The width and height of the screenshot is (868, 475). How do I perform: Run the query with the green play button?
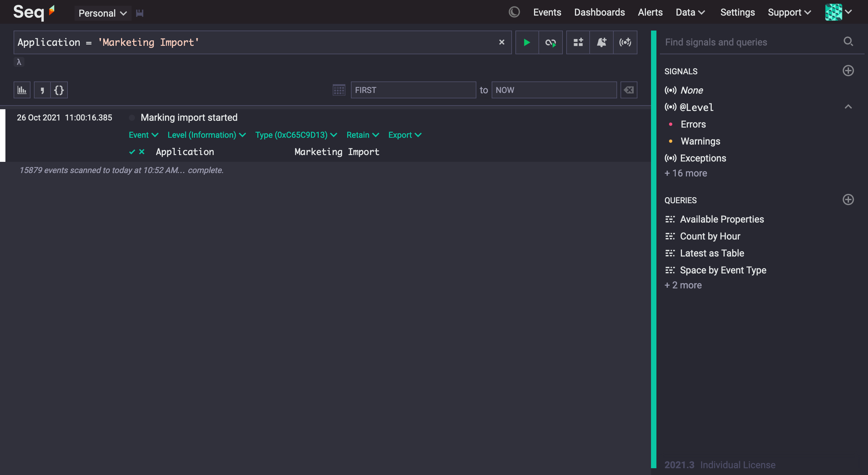tap(527, 42)
